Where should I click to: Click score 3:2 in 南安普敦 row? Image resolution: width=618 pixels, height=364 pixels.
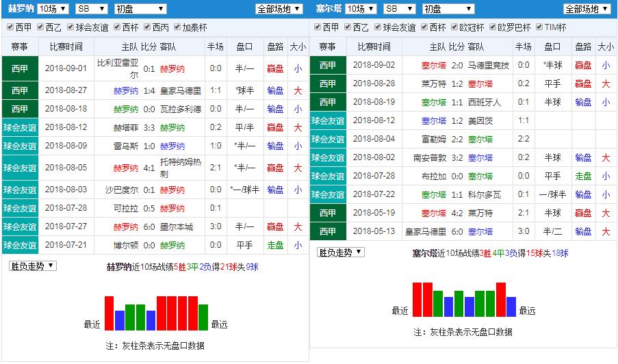pos(457,158)
